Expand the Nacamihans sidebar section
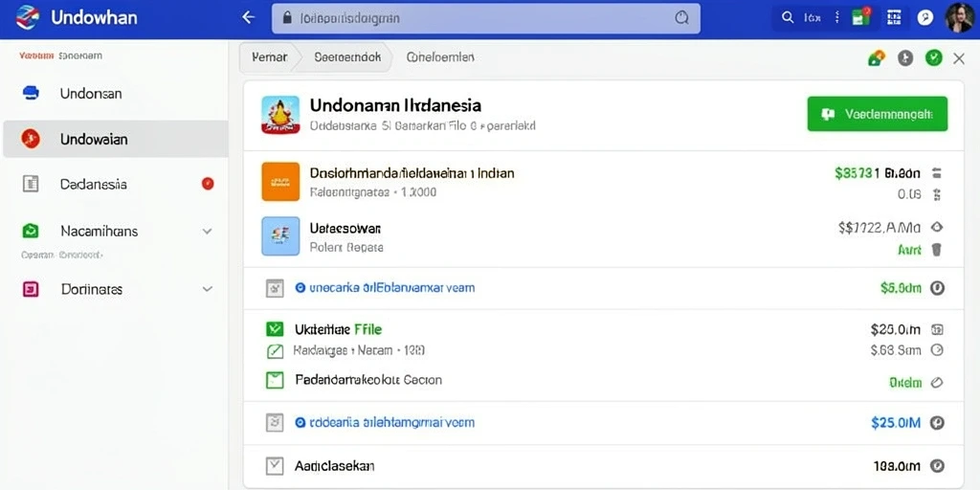 pyautogui.click(x=207, y=232)
